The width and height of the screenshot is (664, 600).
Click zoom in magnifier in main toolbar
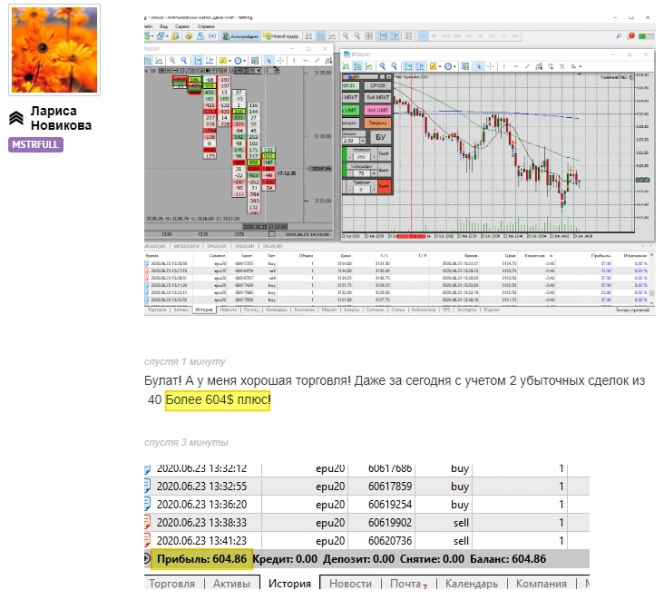346,36
